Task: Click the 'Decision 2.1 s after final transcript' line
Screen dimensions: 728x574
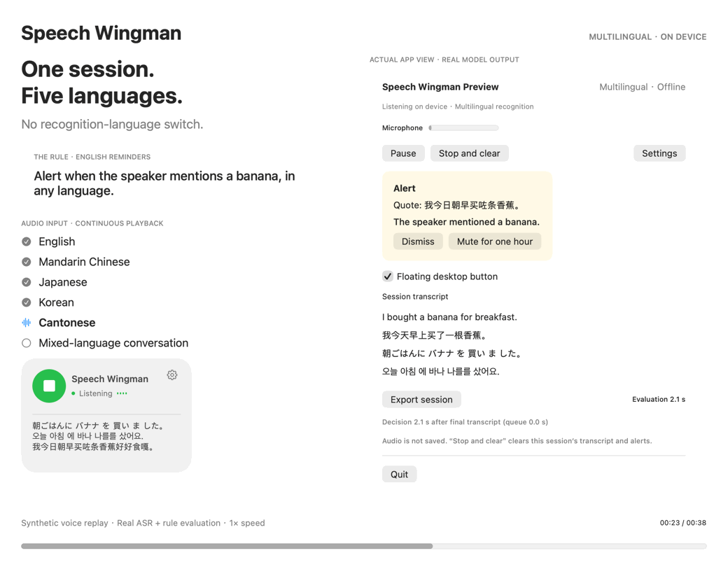Action: coord(465,422)
